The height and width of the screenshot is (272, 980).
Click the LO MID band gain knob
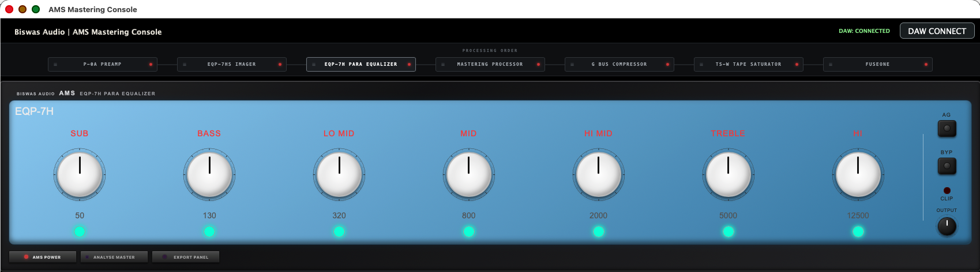click(339, 174)
